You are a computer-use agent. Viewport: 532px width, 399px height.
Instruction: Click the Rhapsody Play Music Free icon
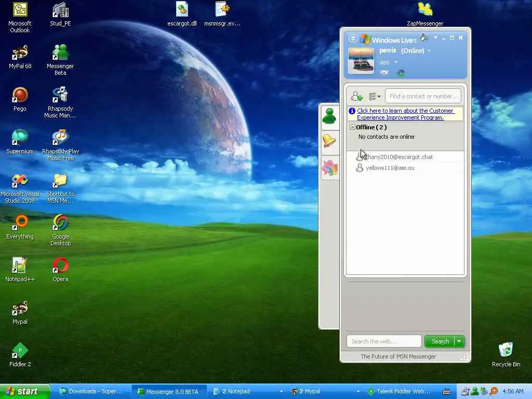(60, 145)
